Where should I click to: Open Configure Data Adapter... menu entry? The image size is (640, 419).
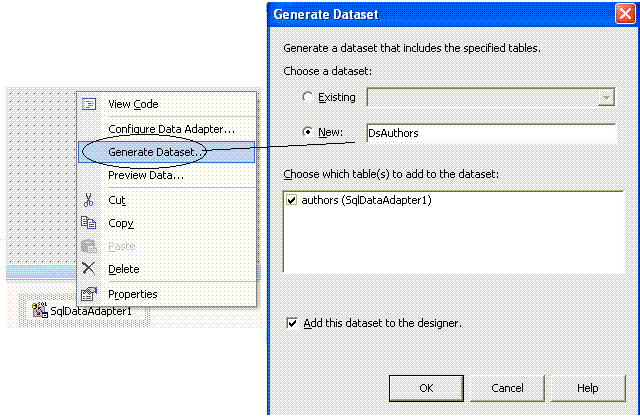pos(171,129)
